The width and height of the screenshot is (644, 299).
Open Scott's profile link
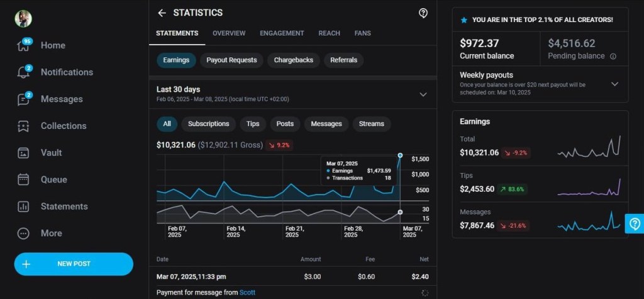click(x=247, y=292)
